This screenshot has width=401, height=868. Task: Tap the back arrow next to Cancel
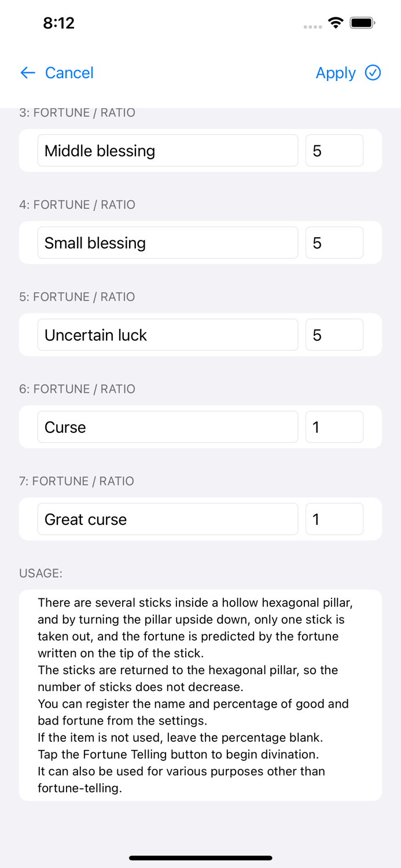click(27, 73)
